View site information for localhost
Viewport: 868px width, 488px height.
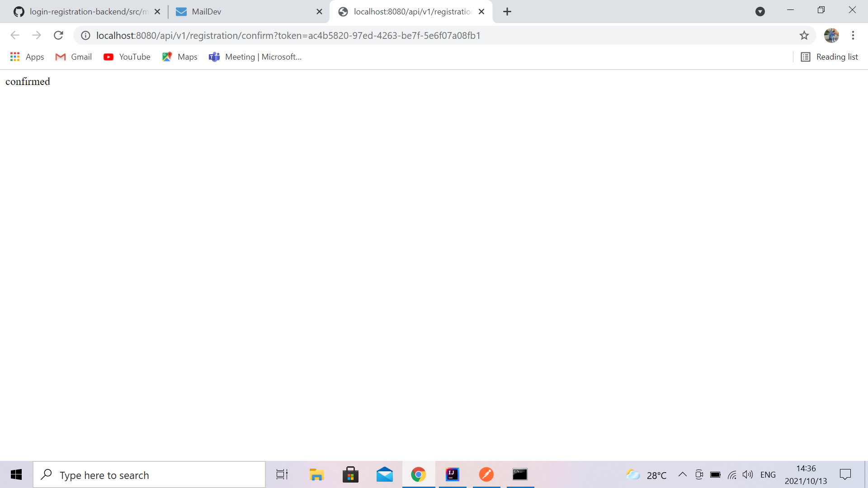tap(85, 35)
